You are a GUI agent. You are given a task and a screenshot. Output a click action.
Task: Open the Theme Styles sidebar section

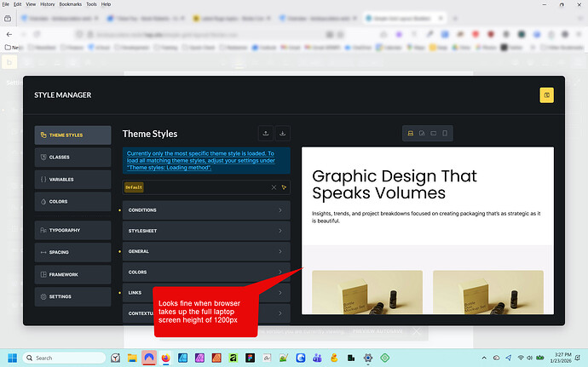pos(73,135)
